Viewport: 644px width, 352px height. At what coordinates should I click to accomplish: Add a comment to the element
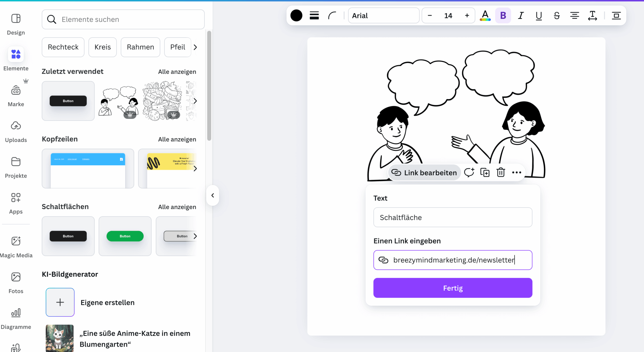pyautogui.click(x=469, y=173)
